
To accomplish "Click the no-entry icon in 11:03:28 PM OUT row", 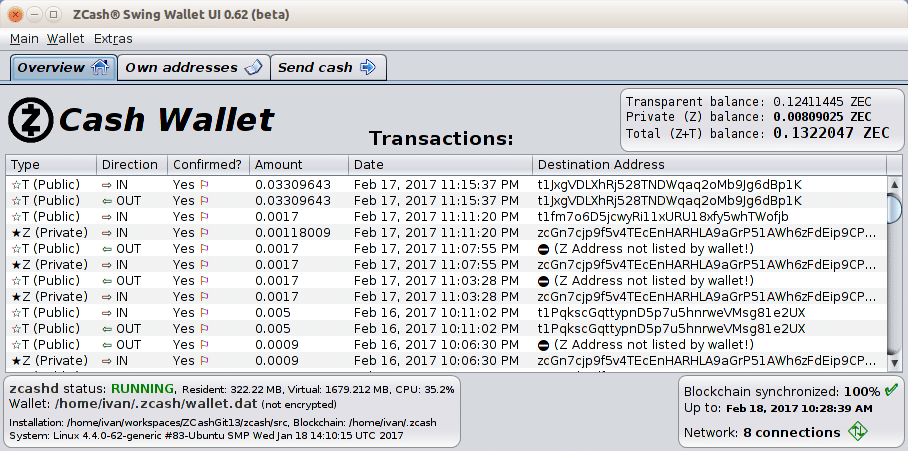I will click(x=543, y=281).
